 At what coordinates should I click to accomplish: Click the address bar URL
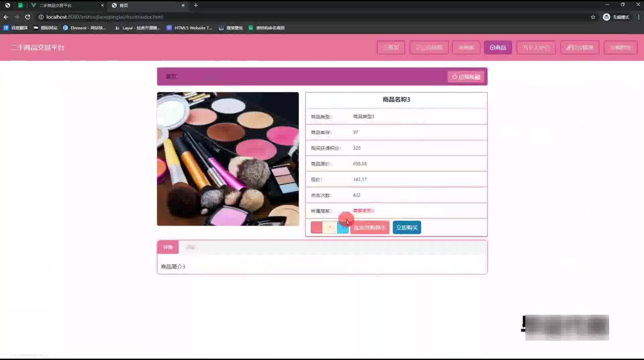105,17
